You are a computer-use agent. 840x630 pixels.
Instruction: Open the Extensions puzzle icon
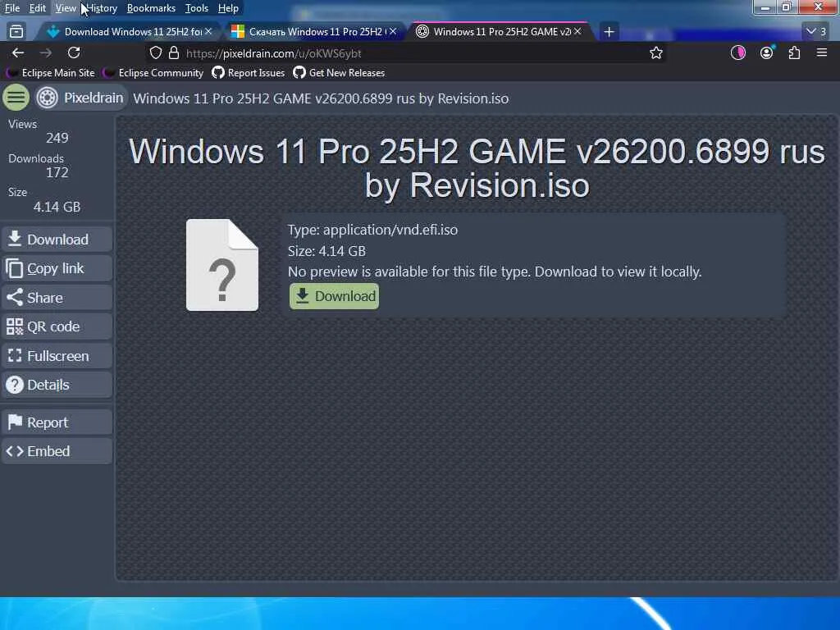[x=794, y=52]
